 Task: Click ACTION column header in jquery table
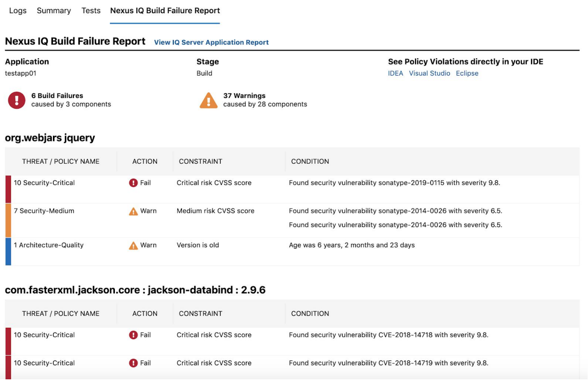point(145,161)
